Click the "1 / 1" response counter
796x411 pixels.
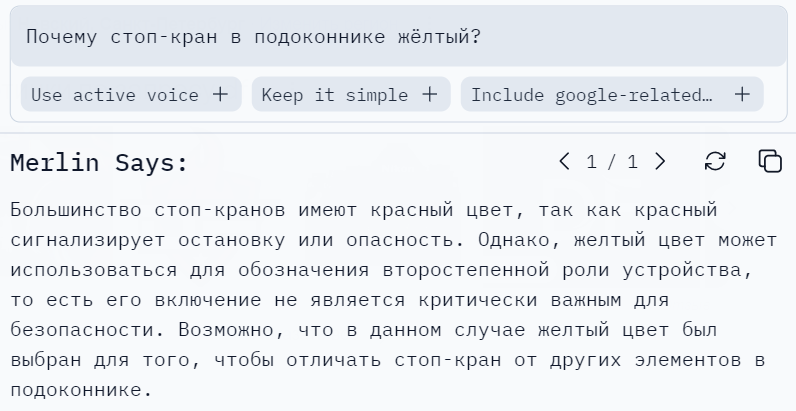[x=612, y=162]
